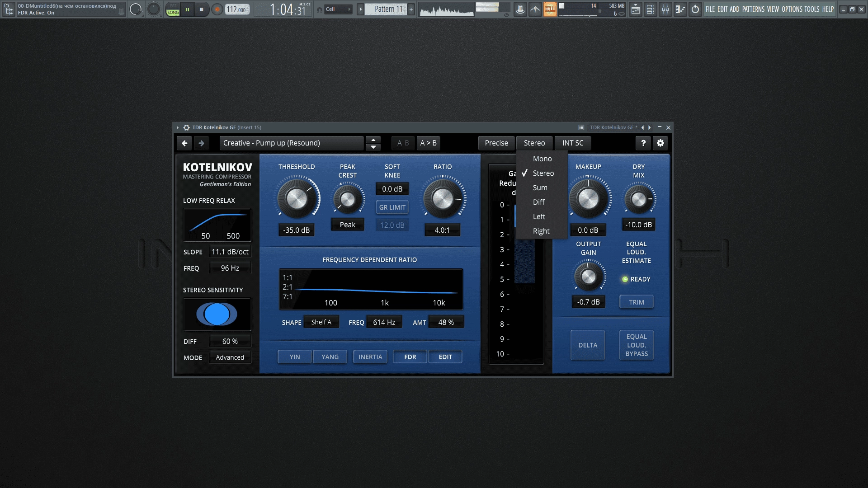Viewport: 868px width, 488px height.
Task: Toggle the DELTA button
Action: tap(588, 345)
